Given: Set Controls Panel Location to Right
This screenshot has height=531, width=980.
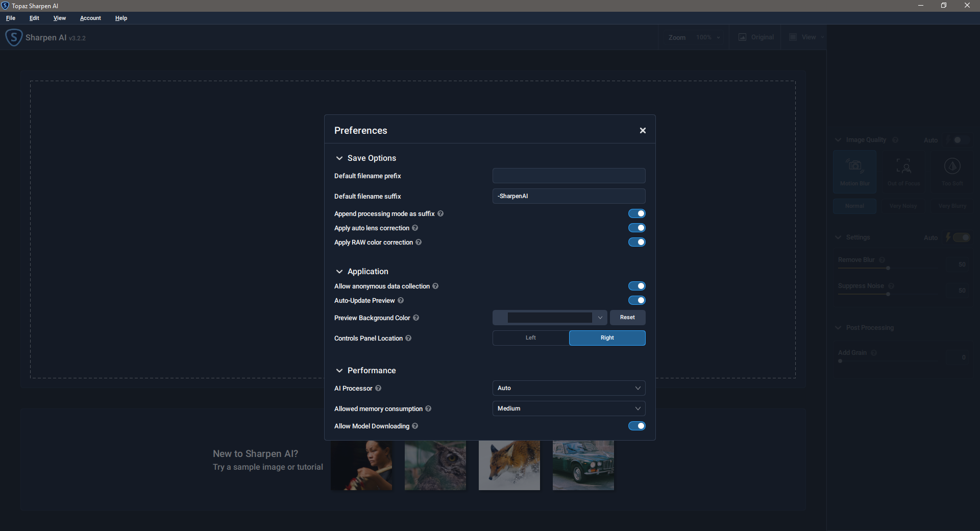Looking at the screenshot, I should tap(607, 338).
